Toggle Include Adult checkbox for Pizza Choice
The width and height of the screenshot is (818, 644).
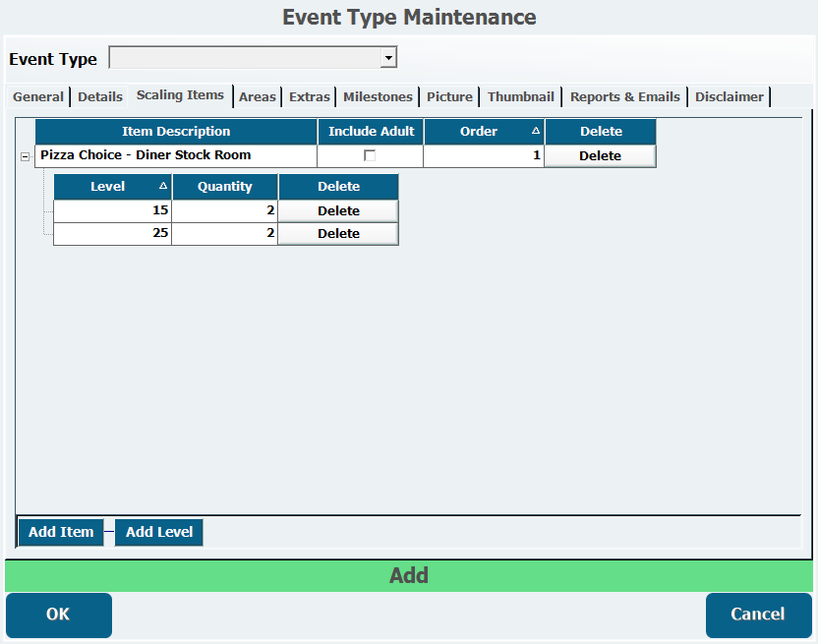coord(370,155)
